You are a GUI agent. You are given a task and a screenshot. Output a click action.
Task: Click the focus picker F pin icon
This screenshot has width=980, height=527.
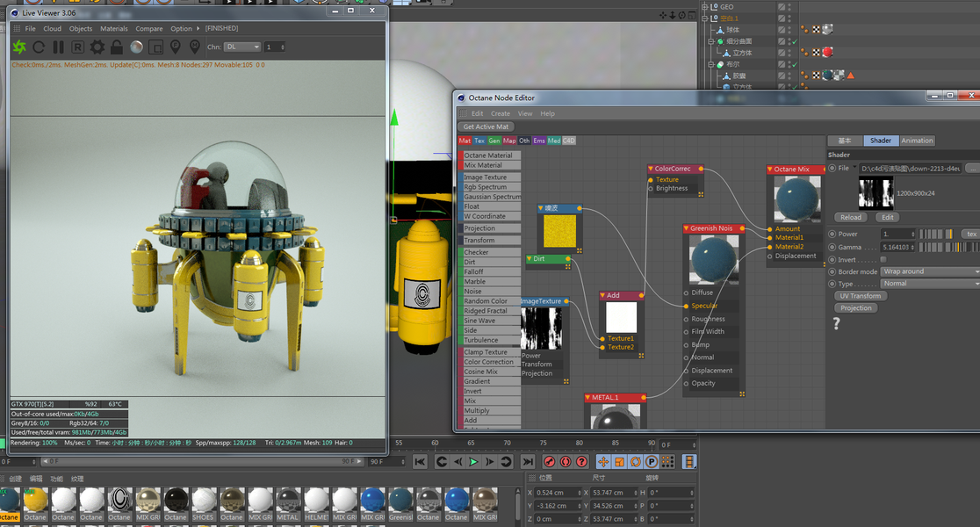tap(176, 47)
